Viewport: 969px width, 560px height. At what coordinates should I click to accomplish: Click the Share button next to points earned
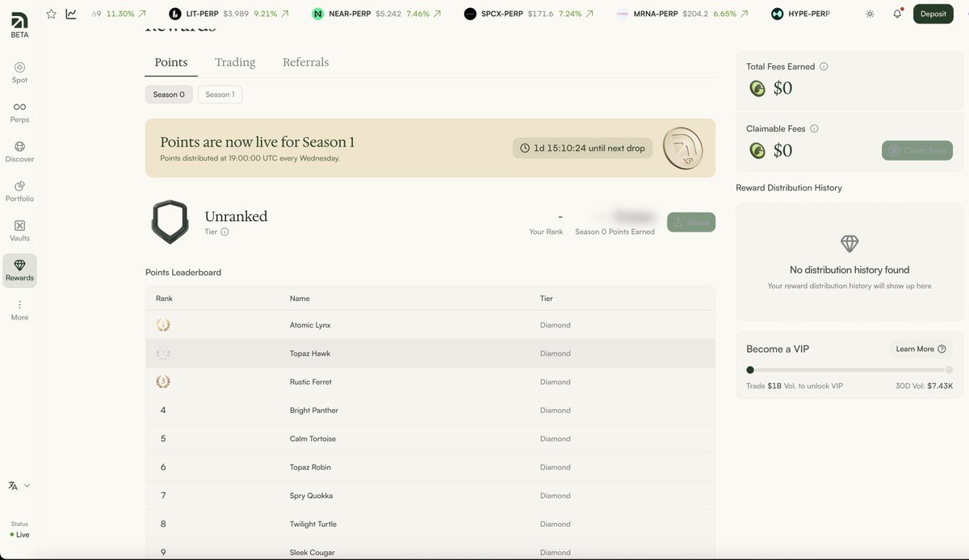[691, 222]
